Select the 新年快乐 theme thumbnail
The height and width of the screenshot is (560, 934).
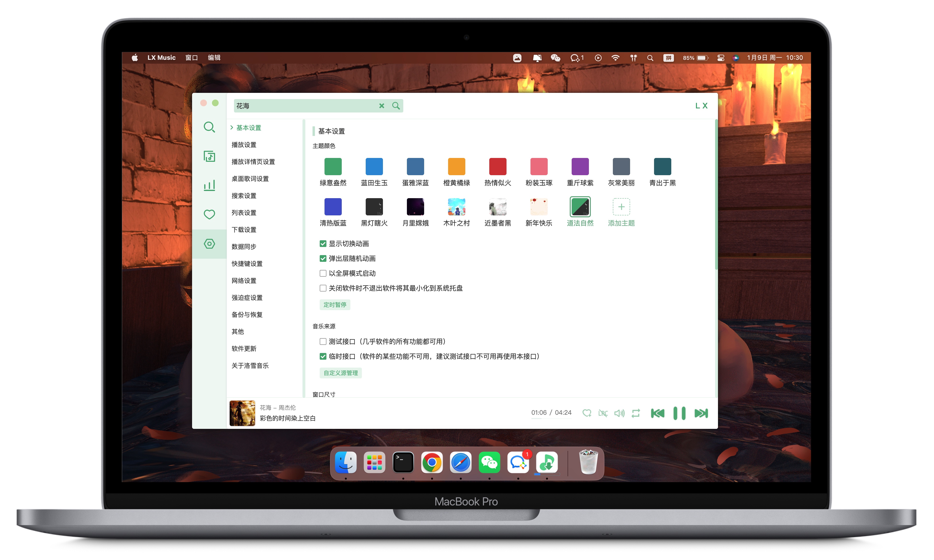pos(539,207)
